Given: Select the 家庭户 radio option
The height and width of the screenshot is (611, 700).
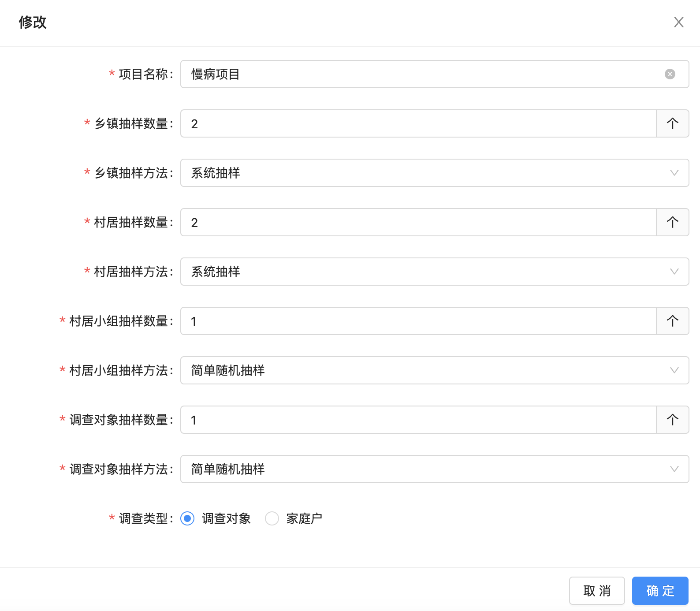Looking at the screenshot, I should 272,518.
